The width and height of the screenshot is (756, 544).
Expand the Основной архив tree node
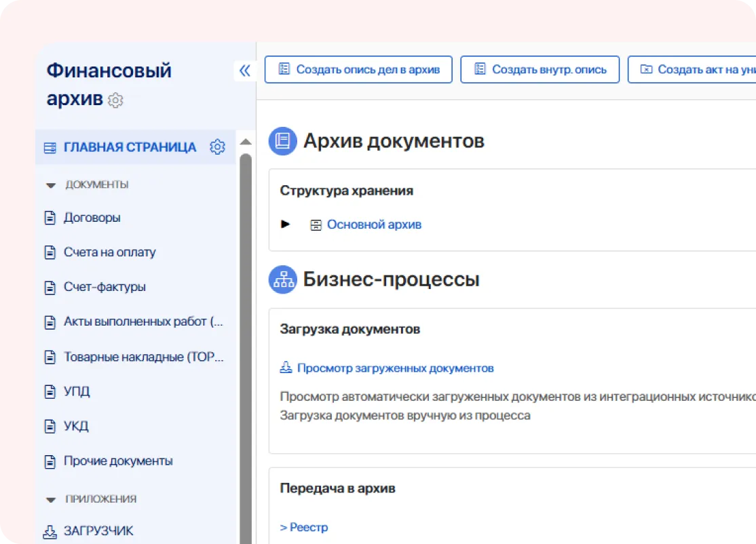(x=285, y=225)
